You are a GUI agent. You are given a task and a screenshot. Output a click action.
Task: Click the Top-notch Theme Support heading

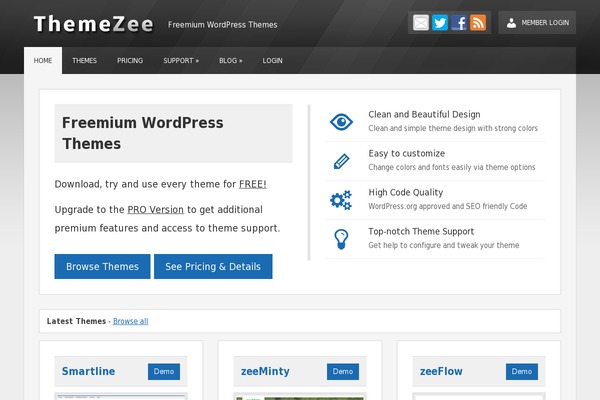(421, 232)
